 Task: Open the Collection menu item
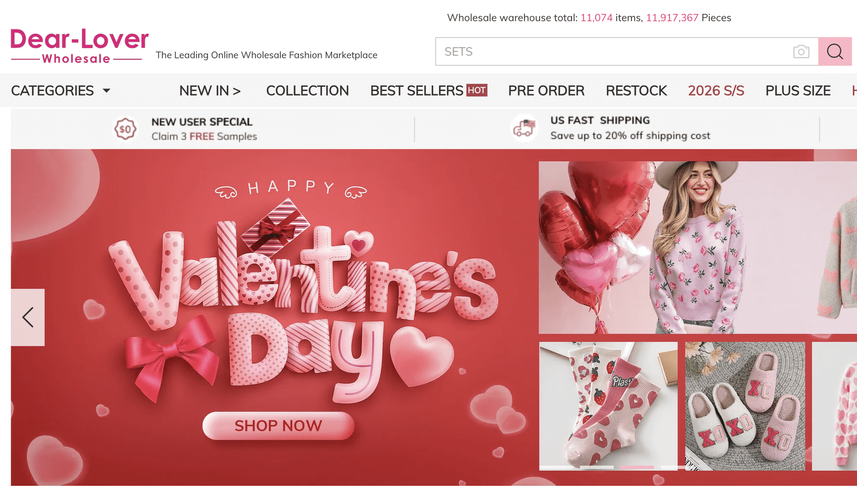pyautogui.click(x=307, y=91)
